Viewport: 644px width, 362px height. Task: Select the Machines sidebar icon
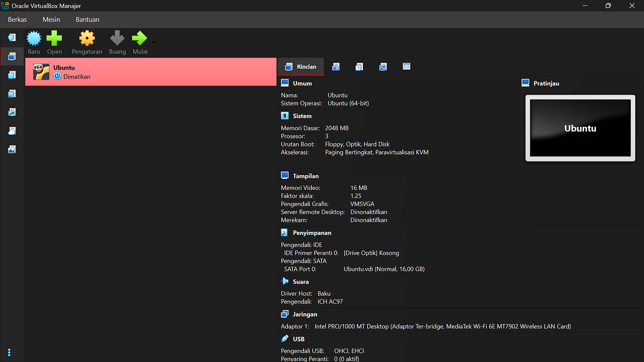click(12, 56)
